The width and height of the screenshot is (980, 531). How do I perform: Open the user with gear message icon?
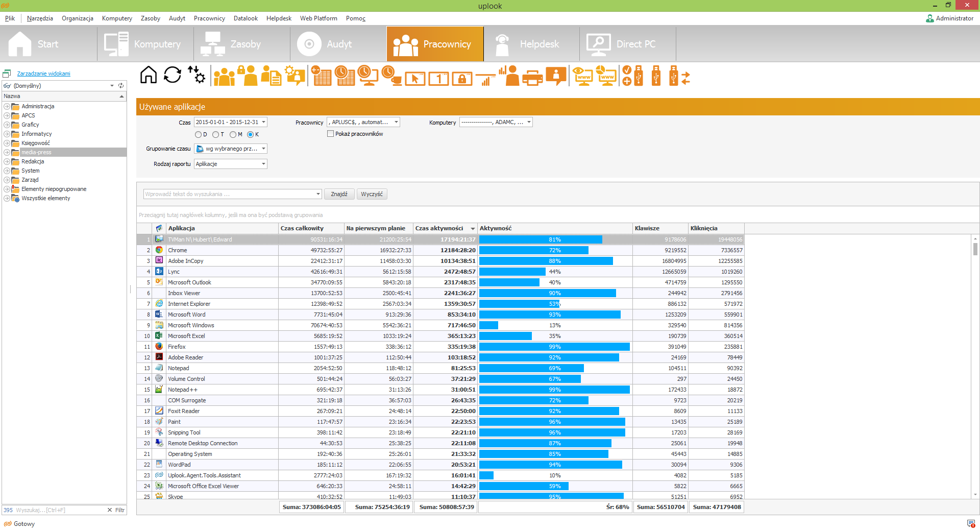pos(295,76)
